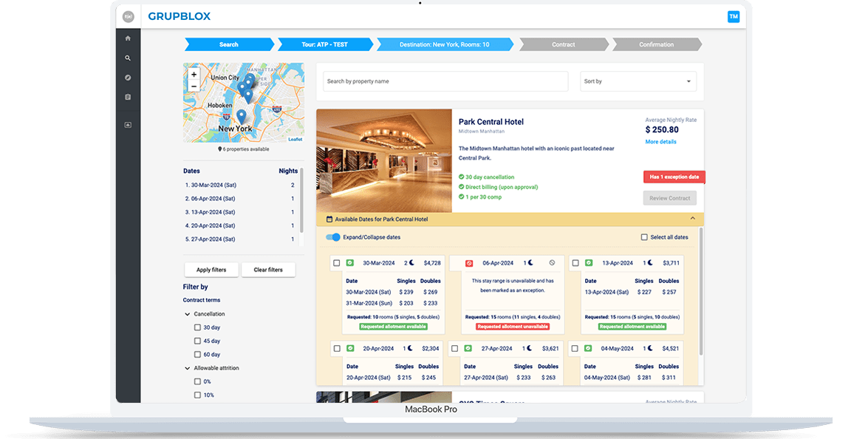Click the green check icon beside 30 day cancellation
The image size is (868, 439).
coord(461,177)
